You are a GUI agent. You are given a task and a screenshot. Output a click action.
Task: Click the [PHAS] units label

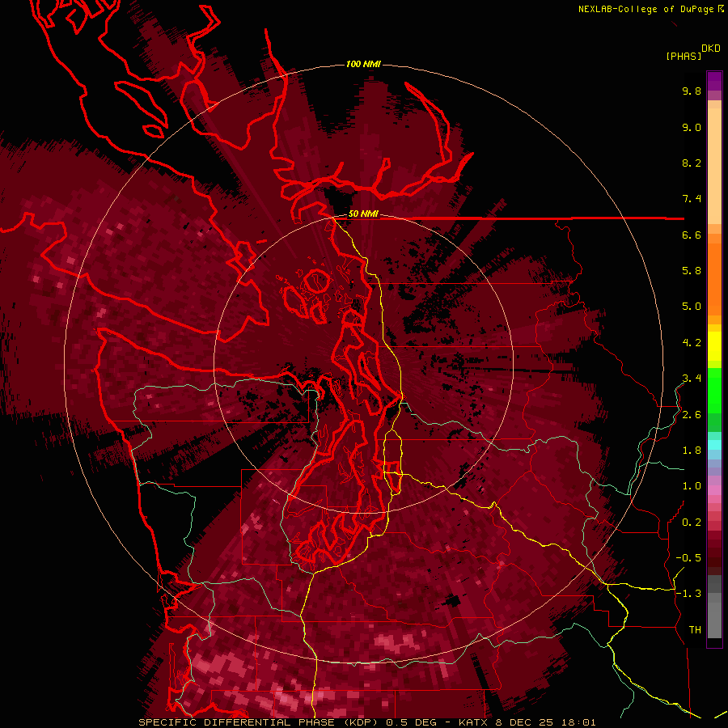[684, 57]
